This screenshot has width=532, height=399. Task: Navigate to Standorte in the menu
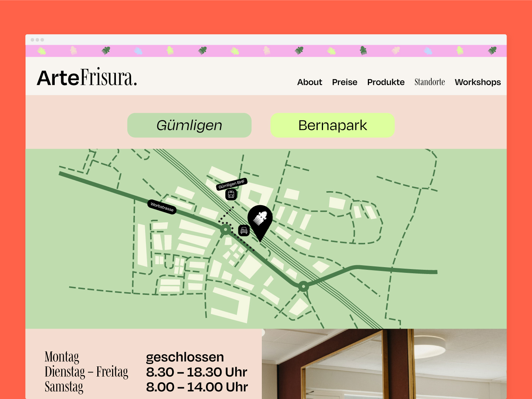(x=429, y=82)
